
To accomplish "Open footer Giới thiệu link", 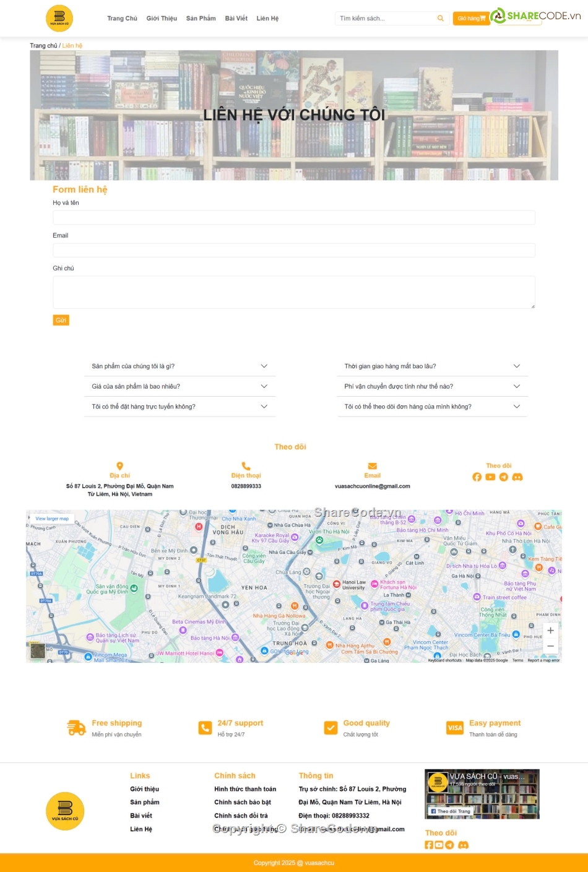I will pos(144,789).
